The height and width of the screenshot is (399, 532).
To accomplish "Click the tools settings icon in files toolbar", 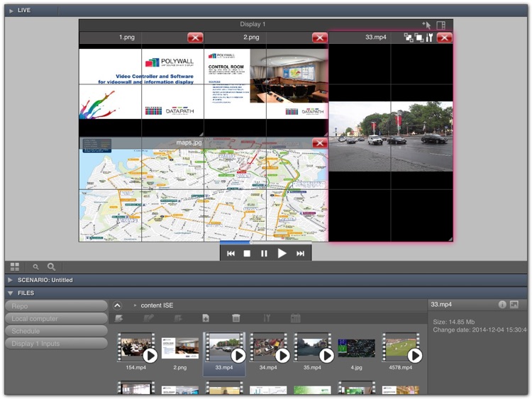I will [x=267, y=318].
